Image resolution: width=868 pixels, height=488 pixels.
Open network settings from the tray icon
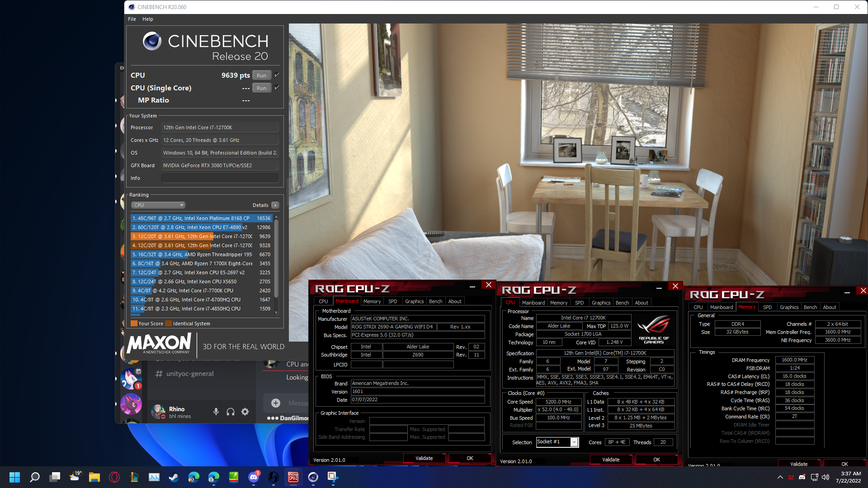[x=814, y=477]
